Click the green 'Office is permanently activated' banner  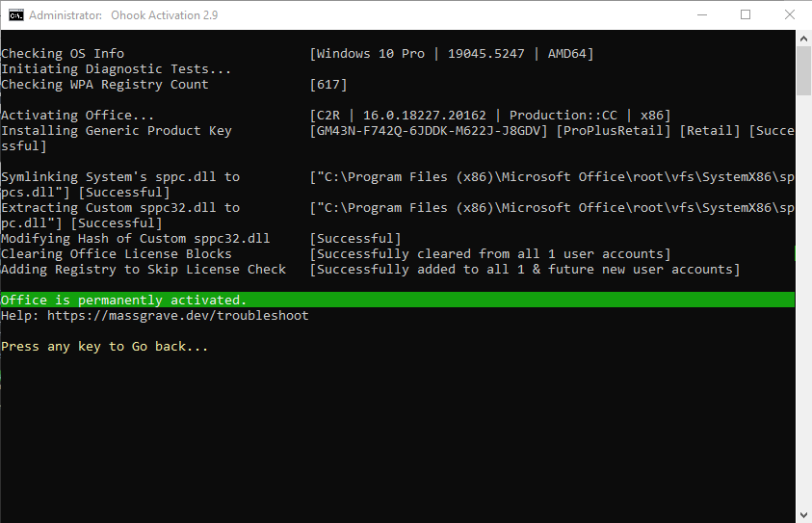pos(397,301)
